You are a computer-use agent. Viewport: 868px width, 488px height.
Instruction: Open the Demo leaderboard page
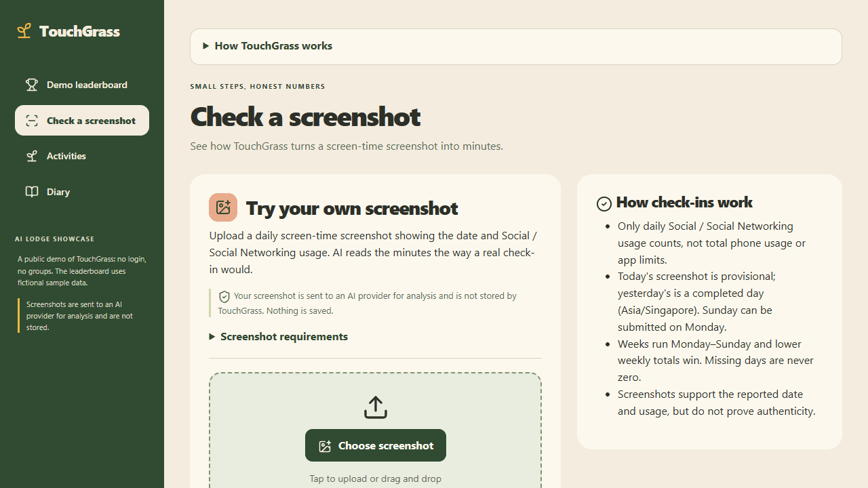(82, 85)
